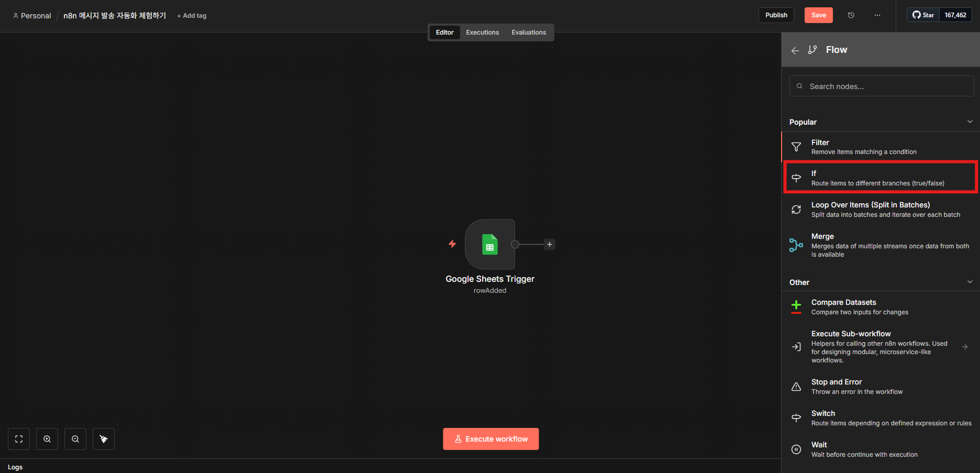Switch to the Executions tab
Viewport: 980px width, 473px height.
tap(482, 32)
